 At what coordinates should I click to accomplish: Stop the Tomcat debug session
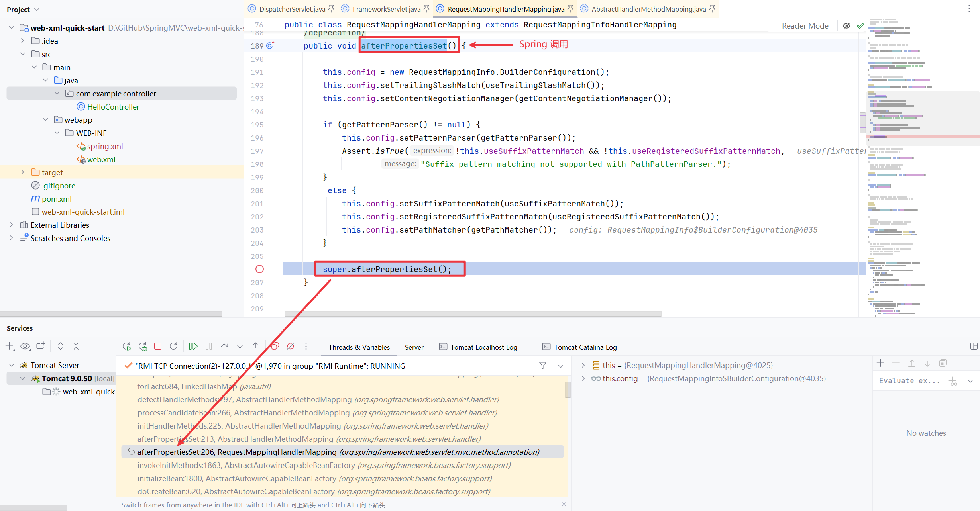158,347
